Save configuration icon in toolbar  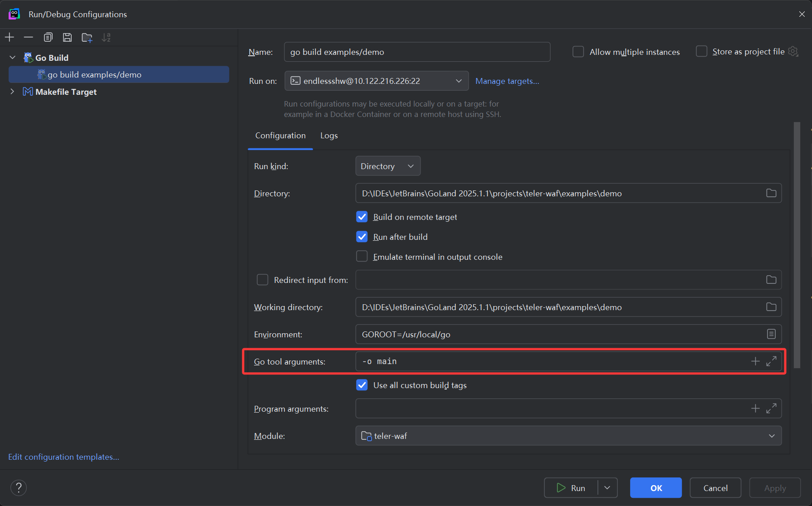click(67, 37)
